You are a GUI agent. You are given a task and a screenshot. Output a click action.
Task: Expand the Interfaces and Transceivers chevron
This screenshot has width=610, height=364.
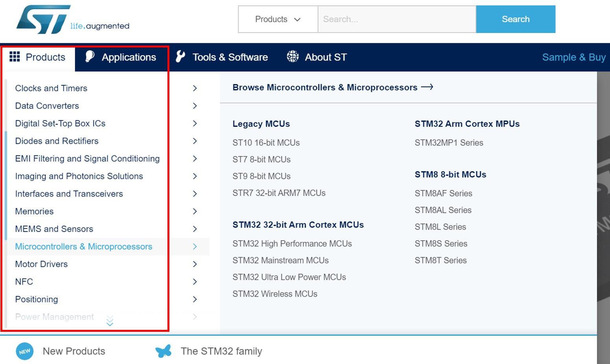(195, 194)
